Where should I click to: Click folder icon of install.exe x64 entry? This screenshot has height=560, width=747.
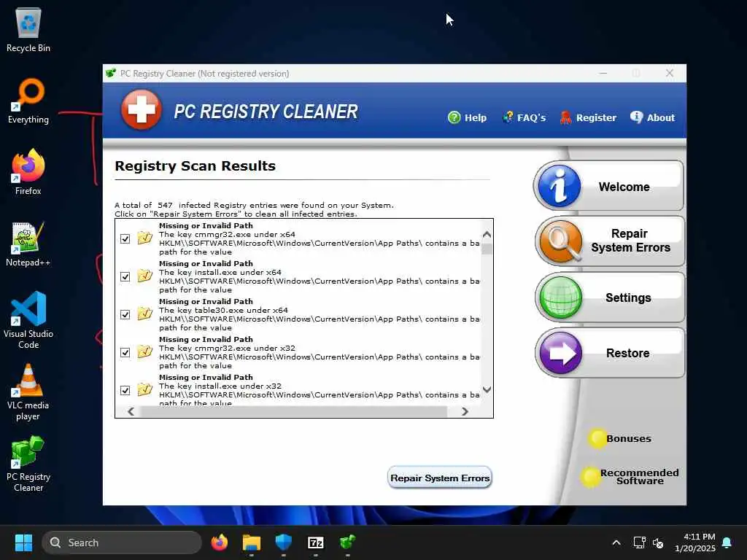[x=145, y=276]
